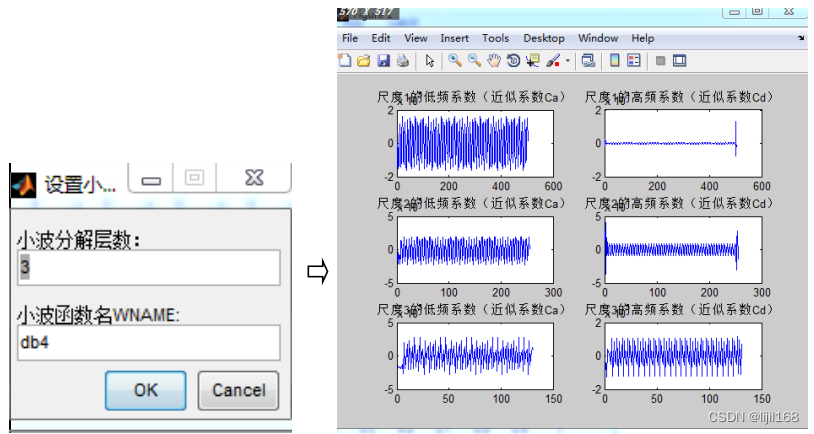Open the View menu
The height and width of the screenshot is (434, 814).
(x=415, y=38)
